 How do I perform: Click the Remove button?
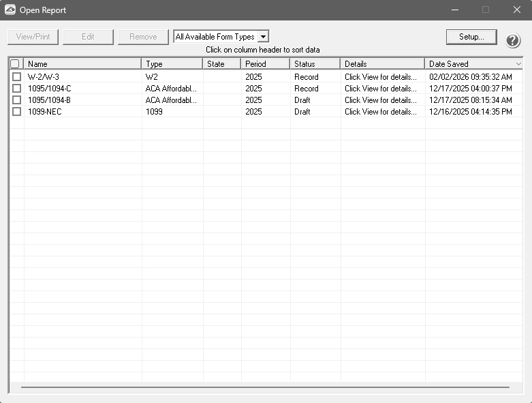click(x=143, y=37)
